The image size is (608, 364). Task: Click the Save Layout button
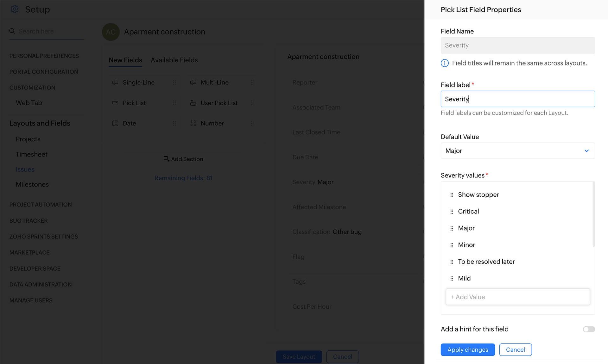299,357
